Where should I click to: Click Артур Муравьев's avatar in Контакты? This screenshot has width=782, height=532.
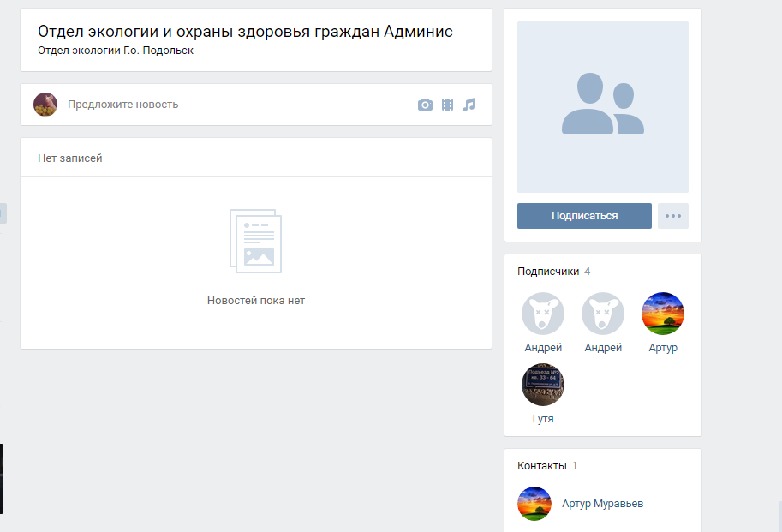pyautogui.click(x=534, y=504)
